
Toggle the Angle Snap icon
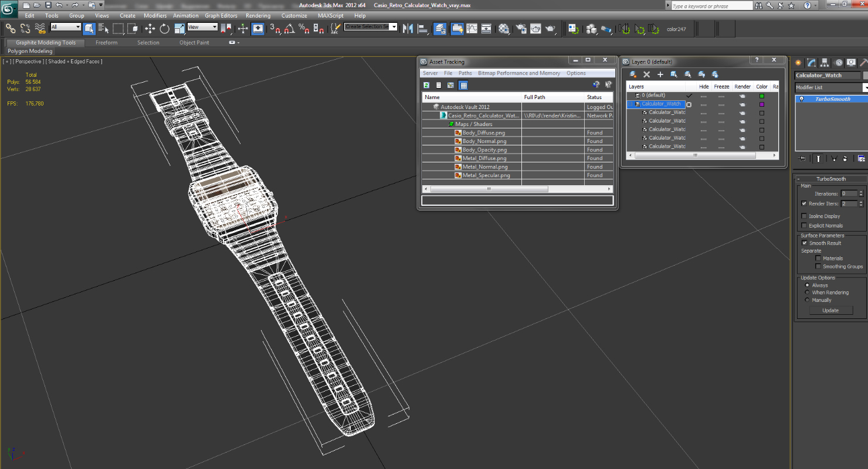click(289, 28)
